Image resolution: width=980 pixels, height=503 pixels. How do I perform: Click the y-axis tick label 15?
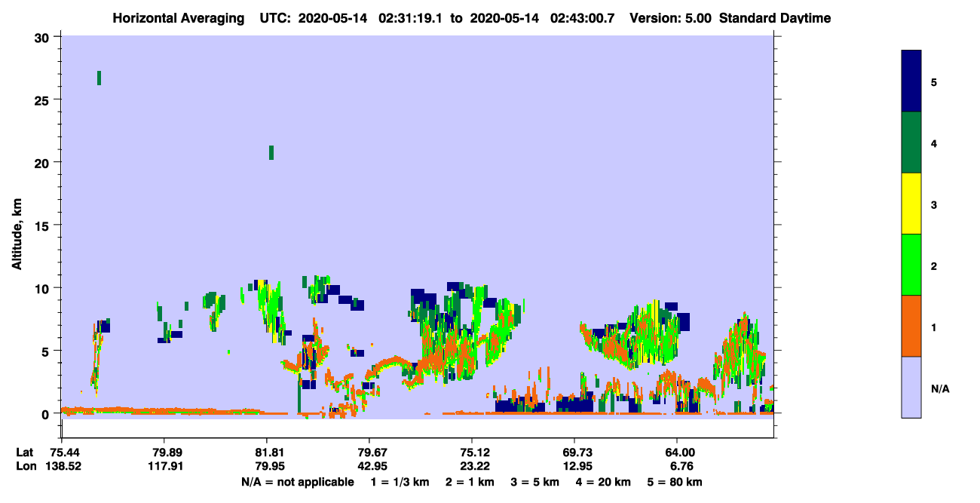click(44, 225)
